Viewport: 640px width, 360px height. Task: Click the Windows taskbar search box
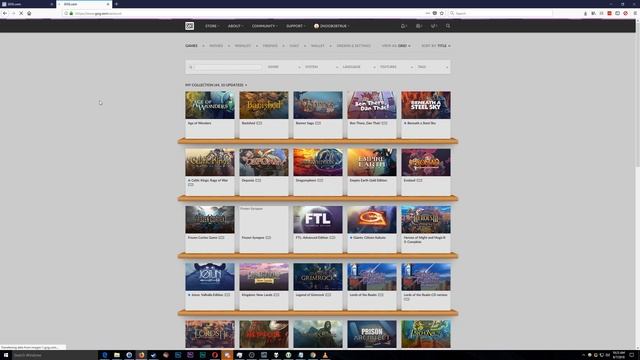(54, 355)
